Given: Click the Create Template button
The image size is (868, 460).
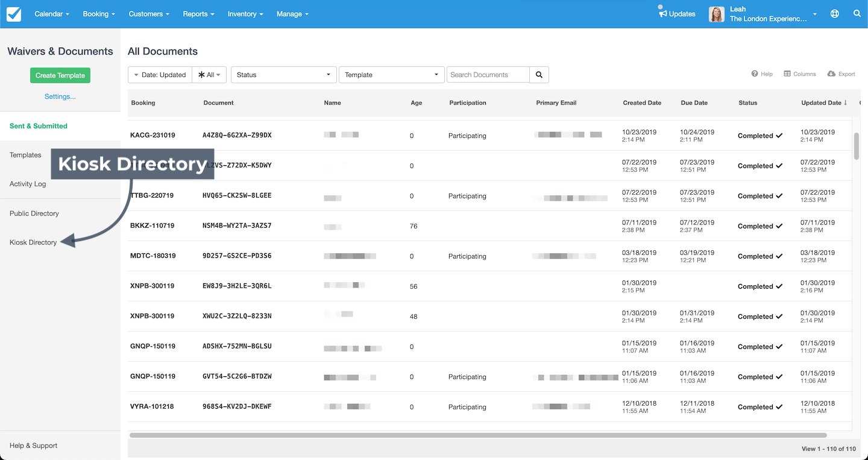Looking at the screenshot, I should coord(60,75).
